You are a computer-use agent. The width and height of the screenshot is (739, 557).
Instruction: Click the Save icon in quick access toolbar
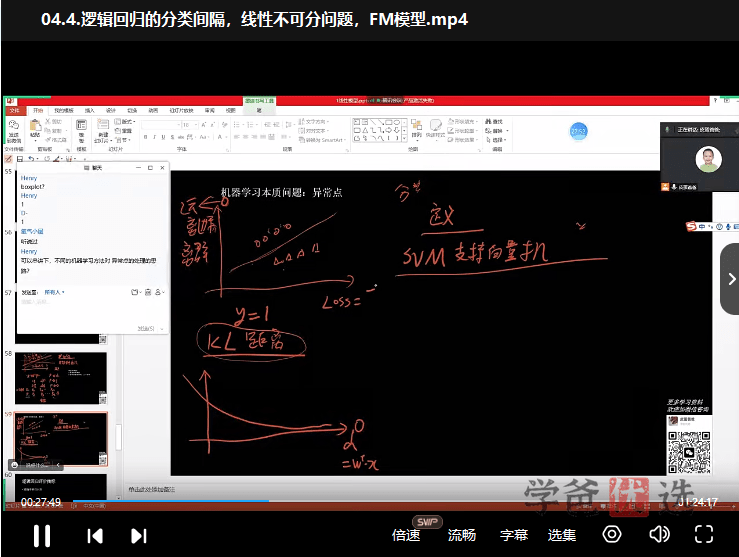point(20,159)
